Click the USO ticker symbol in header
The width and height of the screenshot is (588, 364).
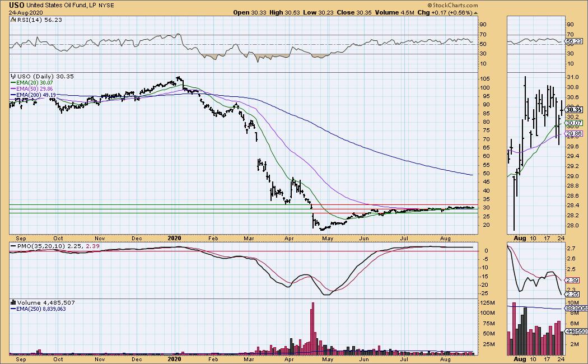click(x=17, y=5)
